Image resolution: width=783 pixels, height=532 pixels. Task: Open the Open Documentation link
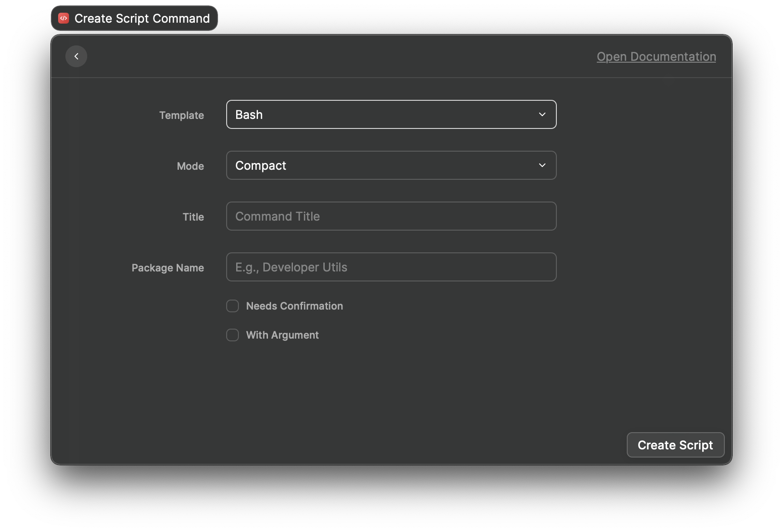coord(656,57)
